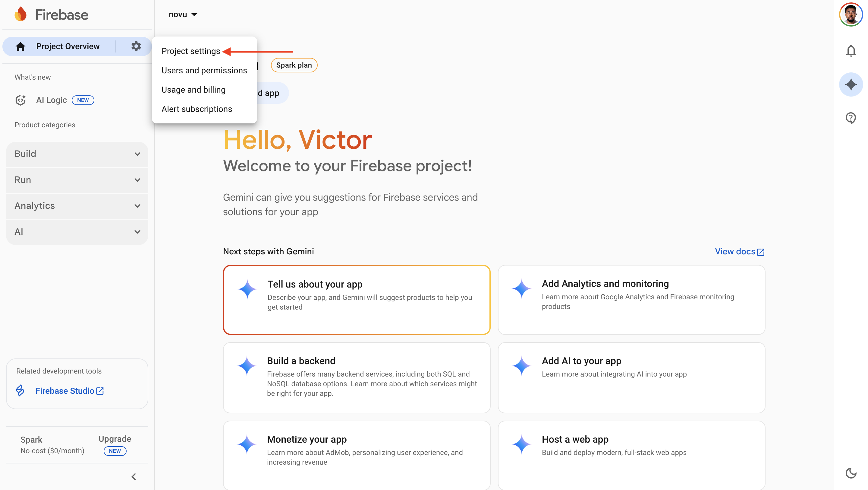Screen dimensions: 868x490
Task: Toggle dark mode with the moon icon
Action: (851, 473)
